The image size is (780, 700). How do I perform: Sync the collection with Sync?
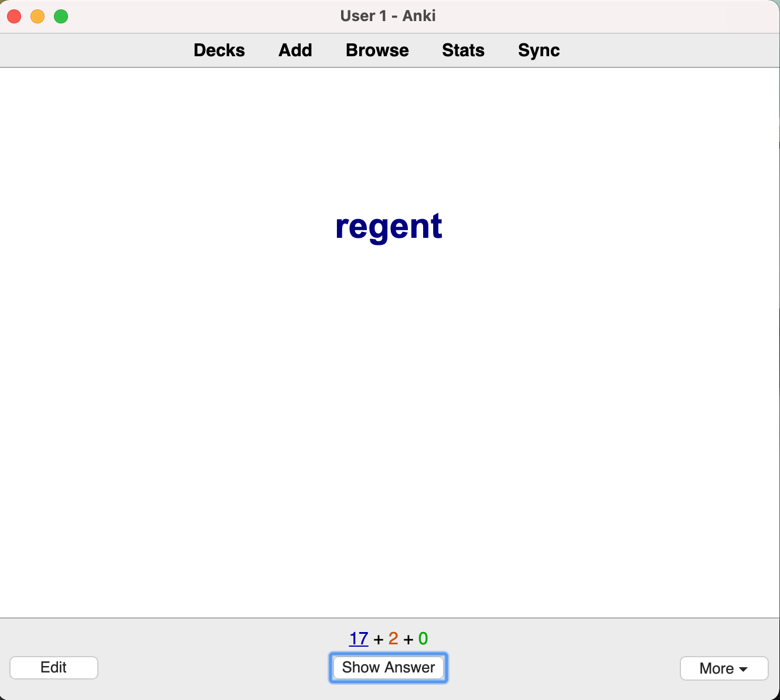(x=539, y=50)
